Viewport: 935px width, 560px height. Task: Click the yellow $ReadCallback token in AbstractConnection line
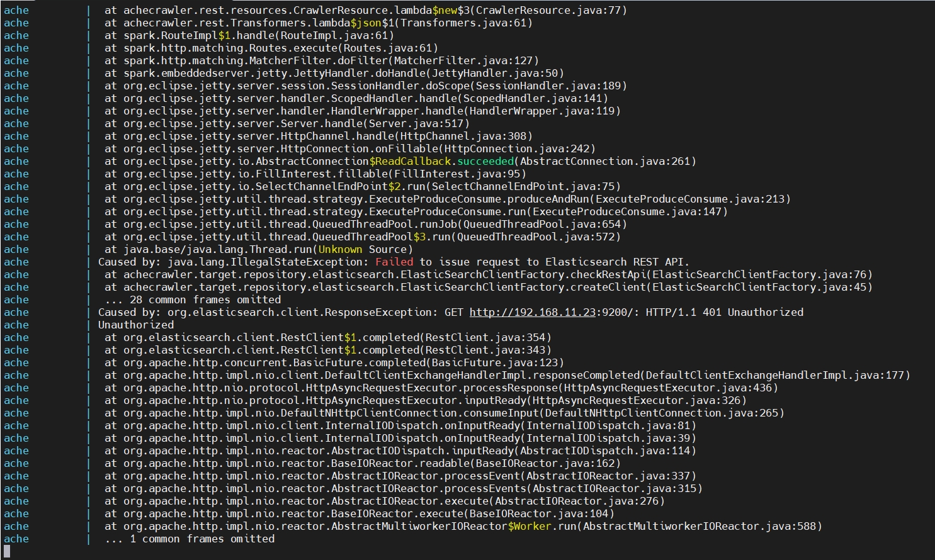[409, 161]
